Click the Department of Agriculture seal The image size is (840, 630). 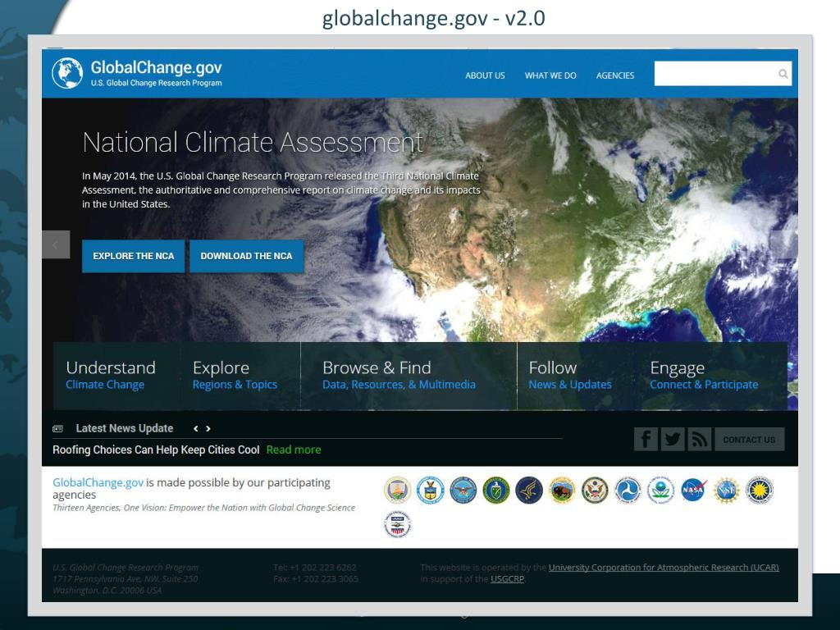pos(398,491)
